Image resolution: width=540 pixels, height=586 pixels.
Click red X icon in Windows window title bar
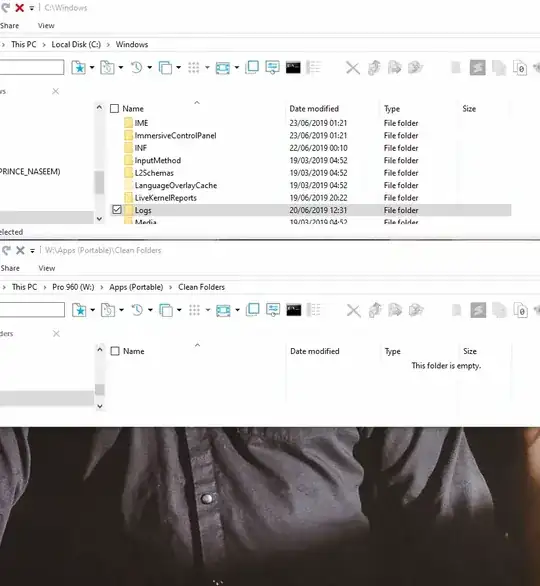pyautogui.click(x=19, y=7)
